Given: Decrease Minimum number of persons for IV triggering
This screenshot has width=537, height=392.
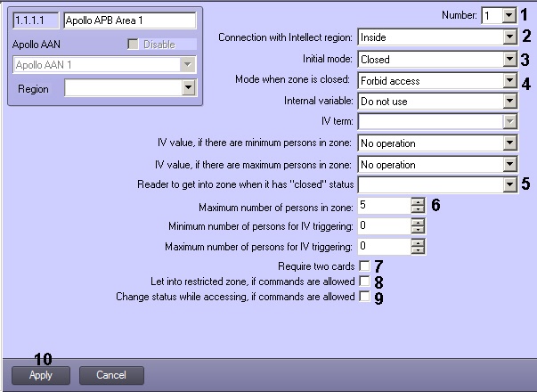Looking at the screenshot, I should click(418, 229).
